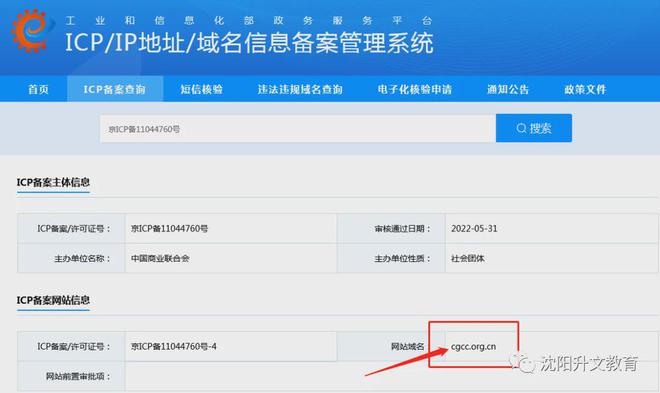
Task: Open the 通知公告 tab
Action: coord(508,89)
